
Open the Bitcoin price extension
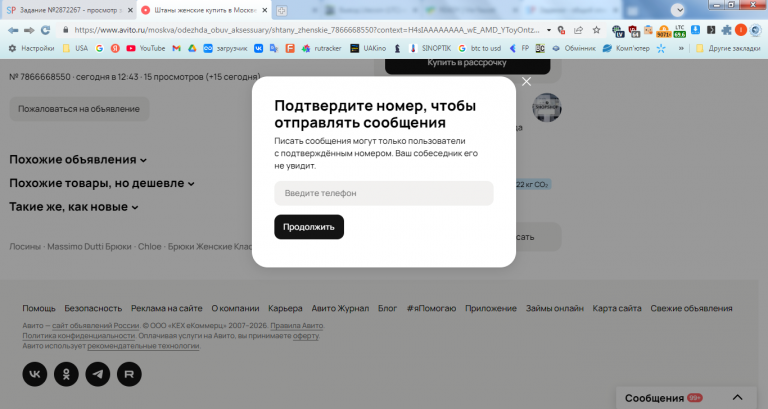tap(664, 31)
